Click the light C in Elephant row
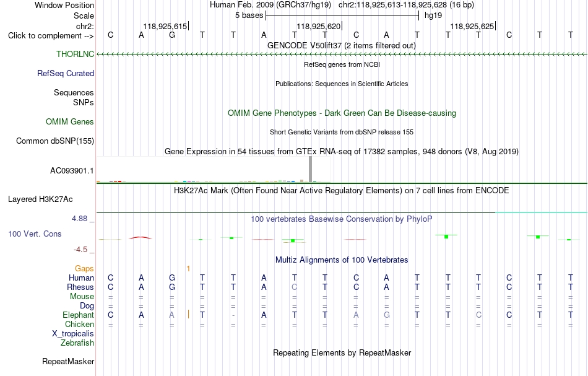Screen dimensions: 588x376 tap(478, 315)
